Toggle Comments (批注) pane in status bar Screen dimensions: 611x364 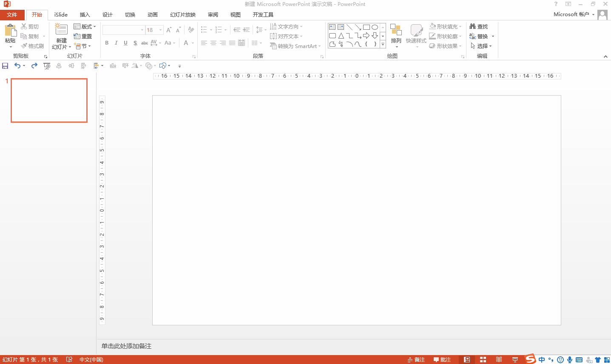(442, 360)
